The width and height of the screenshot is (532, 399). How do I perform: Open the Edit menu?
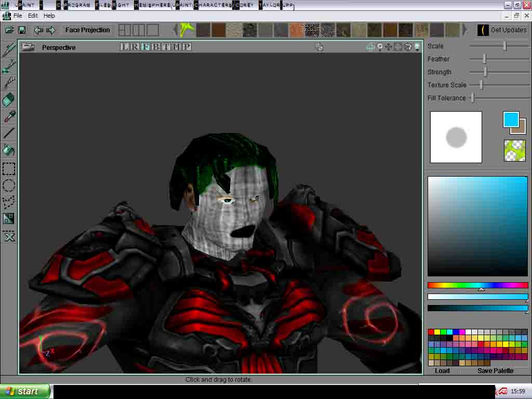tap(33, 16)
